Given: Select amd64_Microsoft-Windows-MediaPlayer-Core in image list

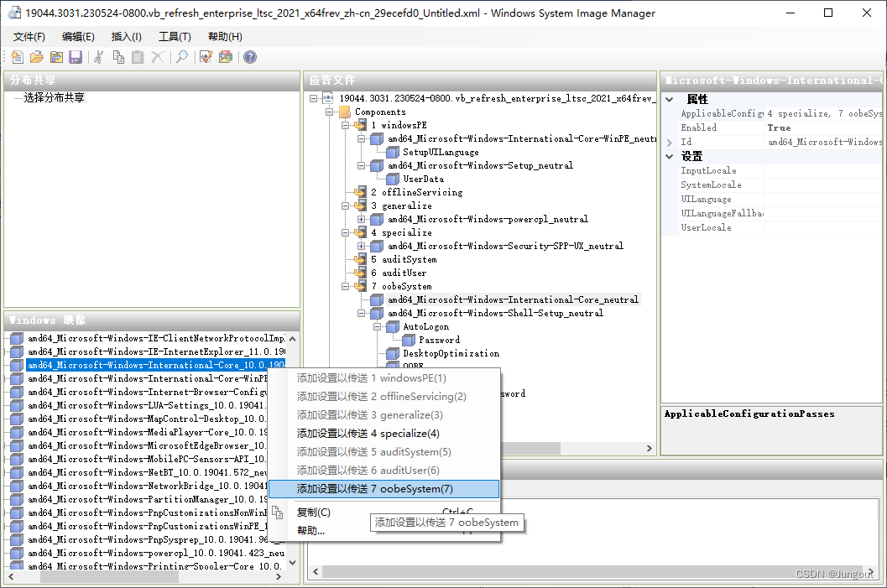Looking at the screenshot, I should point(148,433).
